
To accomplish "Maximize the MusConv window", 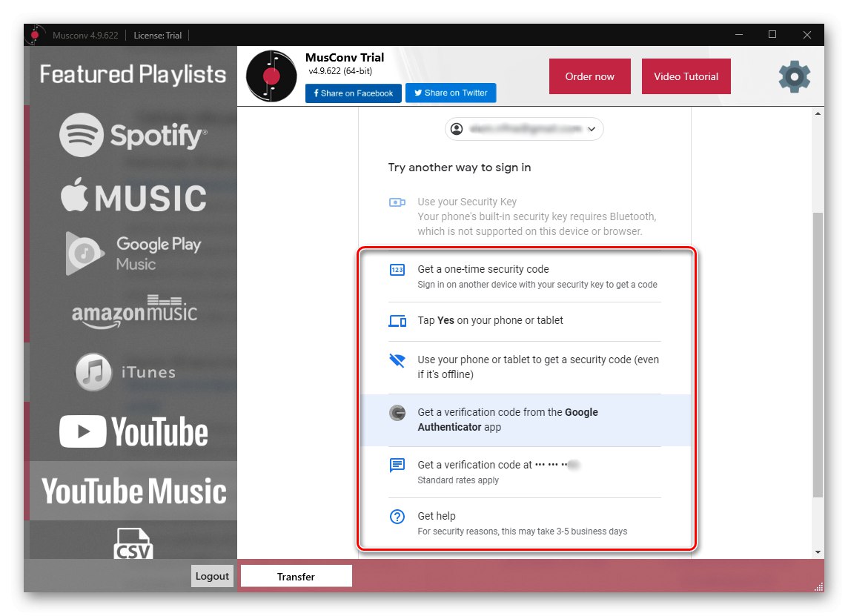I will pyautogui.click(x=772, y=35).
